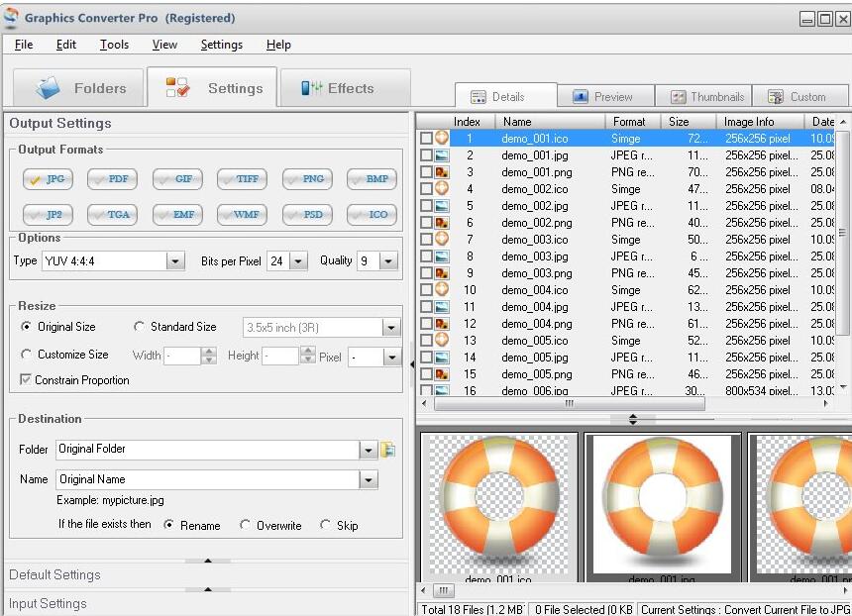Open the Custom view tab

pos(799,97)
